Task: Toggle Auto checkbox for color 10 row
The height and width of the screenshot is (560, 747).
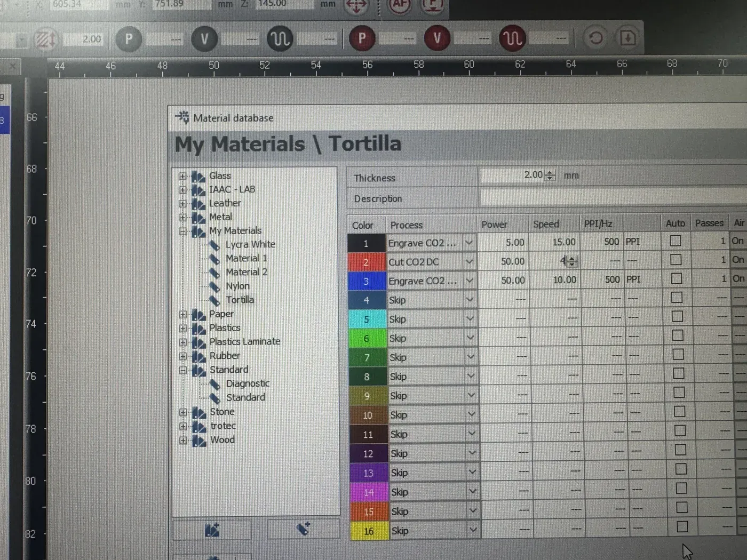Action: pyautogui.click(x=680, y=412)
